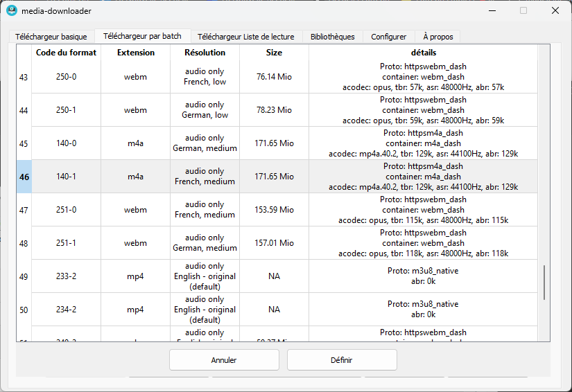Screen dimensions: 572x392
Task: Go to the Configurer tab
Action: point(388,37)
